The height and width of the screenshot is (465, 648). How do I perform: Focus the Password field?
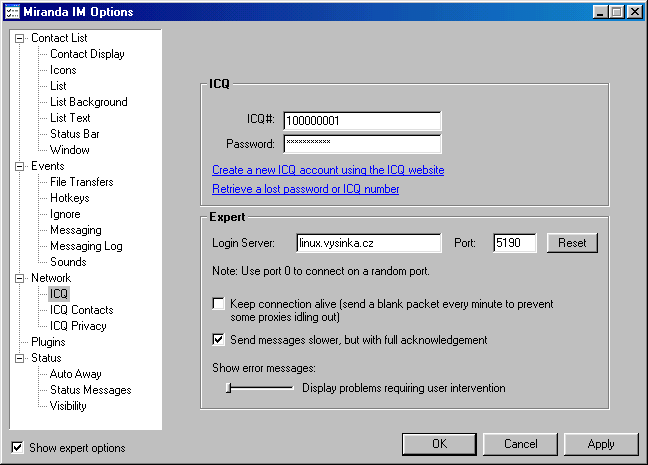coord(362,144)
